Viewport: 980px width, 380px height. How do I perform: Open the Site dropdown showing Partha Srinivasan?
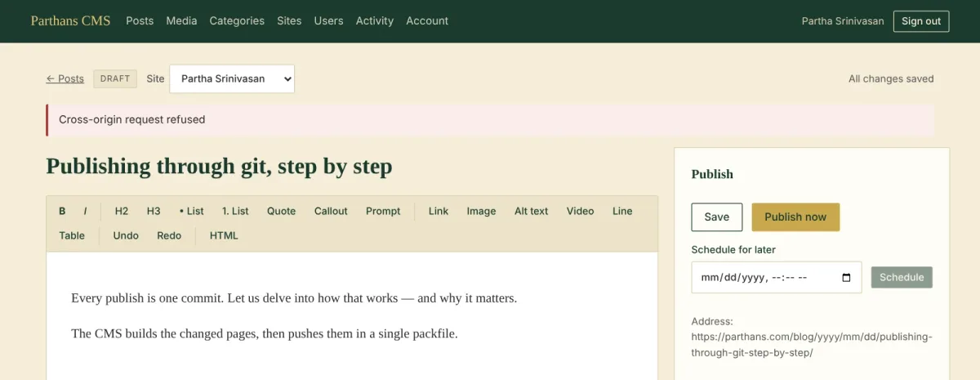[232, 78]
